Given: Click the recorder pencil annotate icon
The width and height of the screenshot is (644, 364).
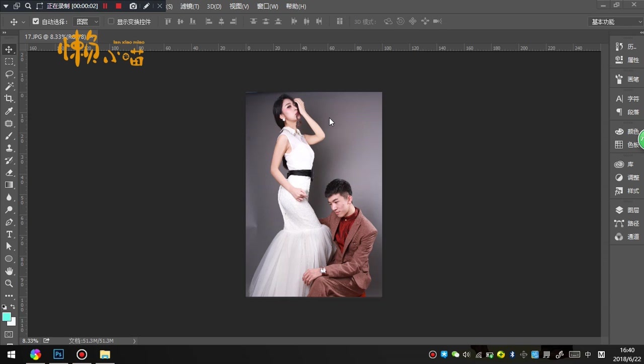Looking at the screenshot, I should [x=146, y=6].
